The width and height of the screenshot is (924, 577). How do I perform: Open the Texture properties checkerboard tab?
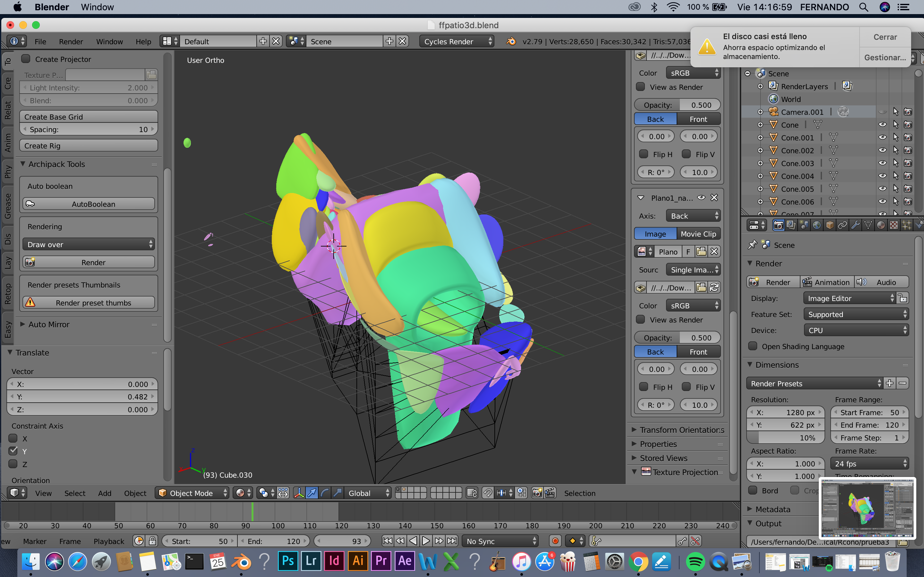tap(894, 226)
